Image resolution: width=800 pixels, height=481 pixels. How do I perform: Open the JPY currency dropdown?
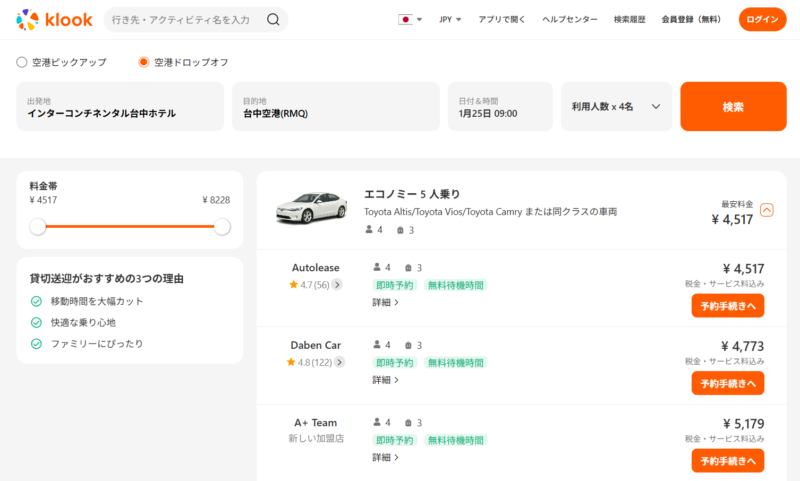pyautogui.click(x=450, y=19)
